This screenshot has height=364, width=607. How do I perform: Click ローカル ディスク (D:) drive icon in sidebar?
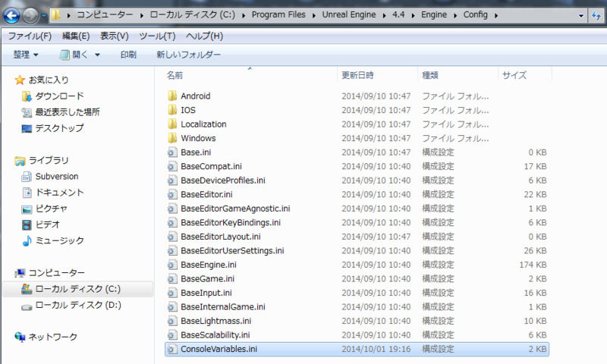(x=27, y=306)
